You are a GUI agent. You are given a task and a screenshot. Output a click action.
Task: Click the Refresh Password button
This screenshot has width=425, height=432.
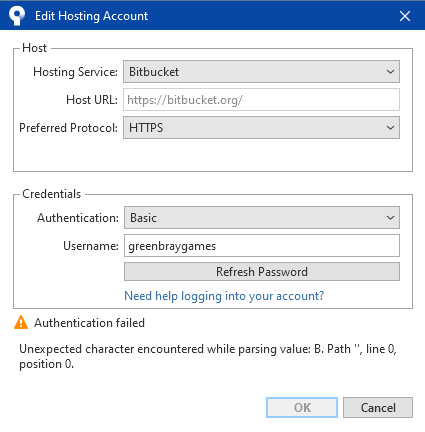(x=262, y=272)
